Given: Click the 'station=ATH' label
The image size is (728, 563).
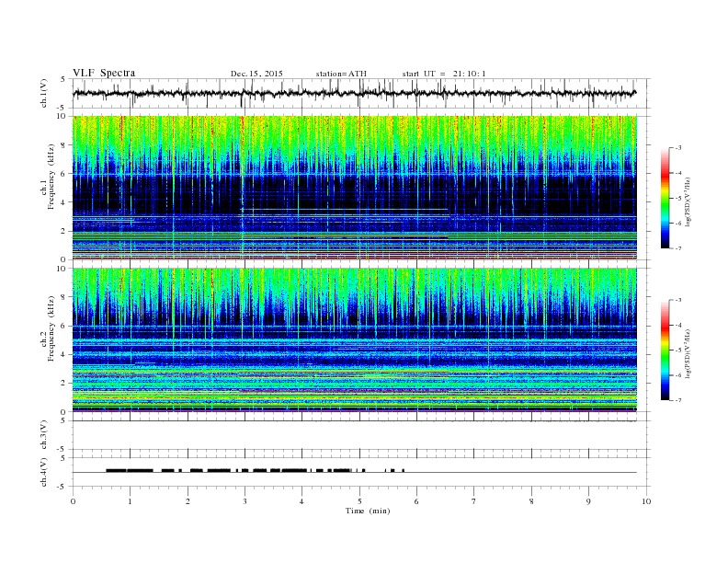Looking at the screenshot, I should coord(341,74).
